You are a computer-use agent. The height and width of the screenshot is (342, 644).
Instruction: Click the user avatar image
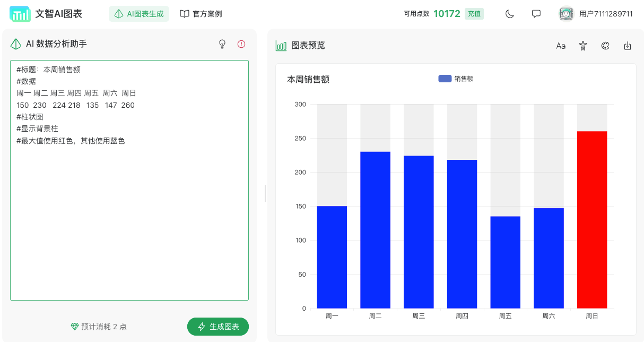pyautogui.click(x=567, y=14)
